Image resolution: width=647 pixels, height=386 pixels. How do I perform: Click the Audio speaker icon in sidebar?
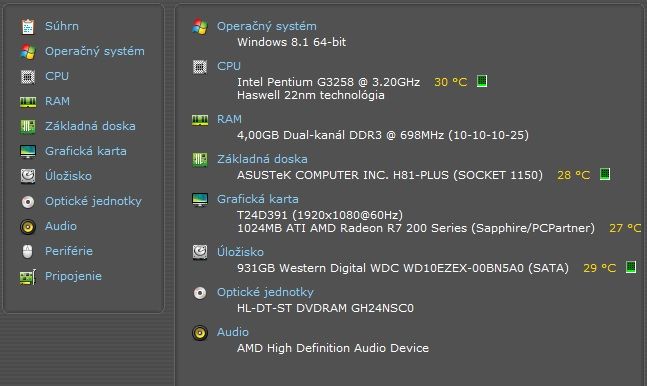point(28,227)
